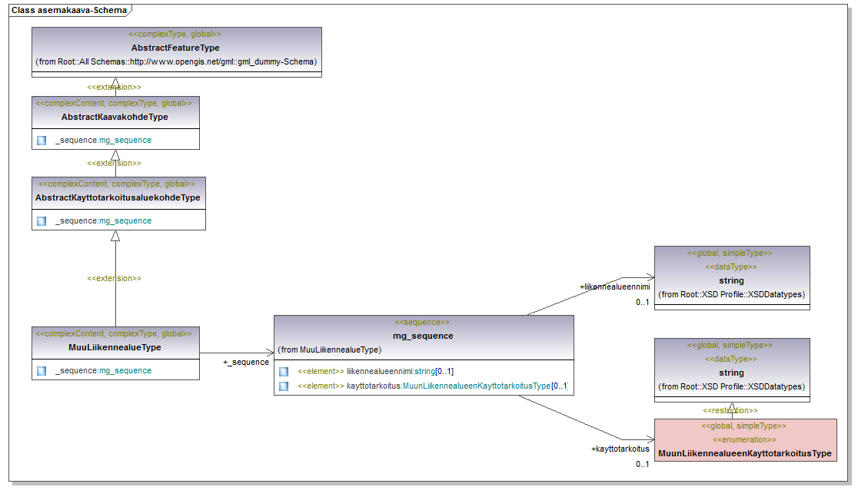Click the attribute icon in AbstractKayttotarkoitusaluekohdeType
868x497 pixels.
coord(42,221)
